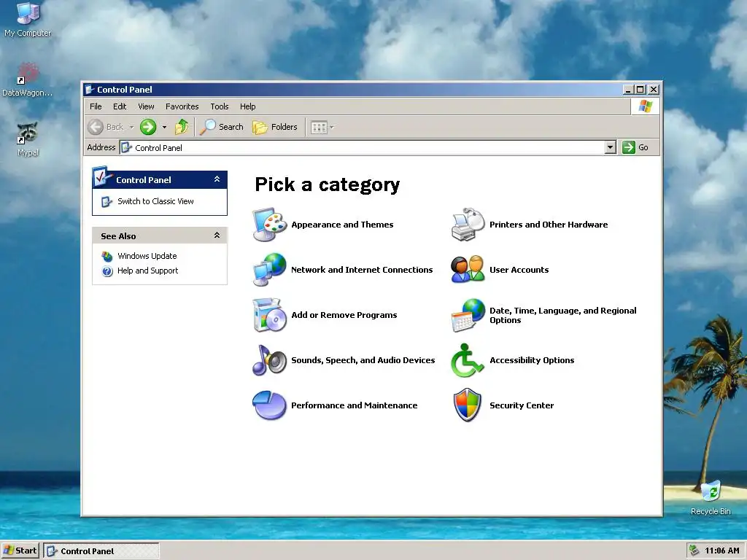Image resolution: width=747 pixels, height=560 pixels.
Task: Click the Performance and Maintenance link
Action: pyautogui.click(x=355, y=405)
